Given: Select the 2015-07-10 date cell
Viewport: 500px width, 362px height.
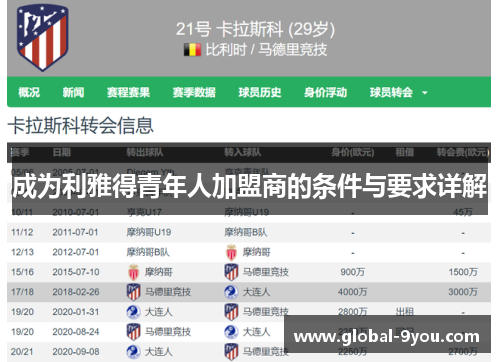Looking at the screenshot, I should (76, 272).
